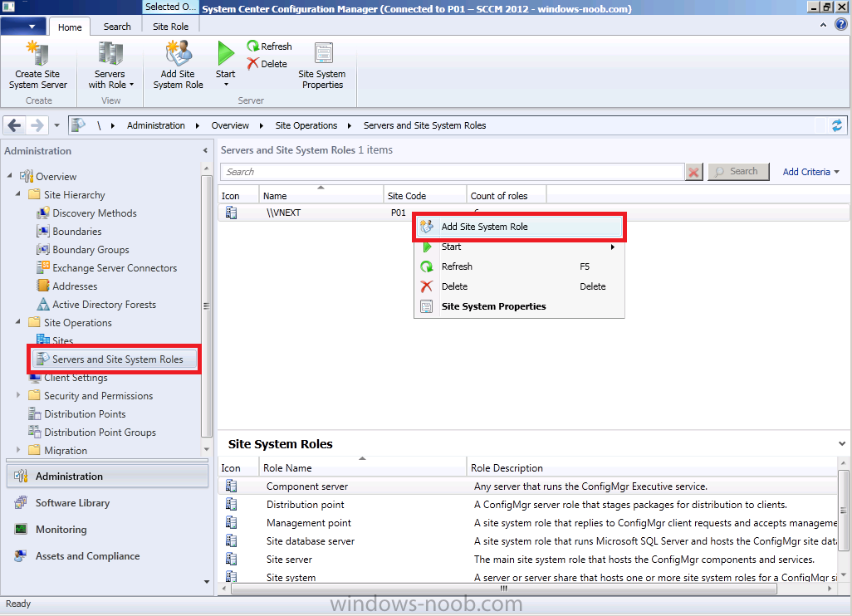Open help with the question mark icon
Screen dimensions: 852x616
point(840,24)
